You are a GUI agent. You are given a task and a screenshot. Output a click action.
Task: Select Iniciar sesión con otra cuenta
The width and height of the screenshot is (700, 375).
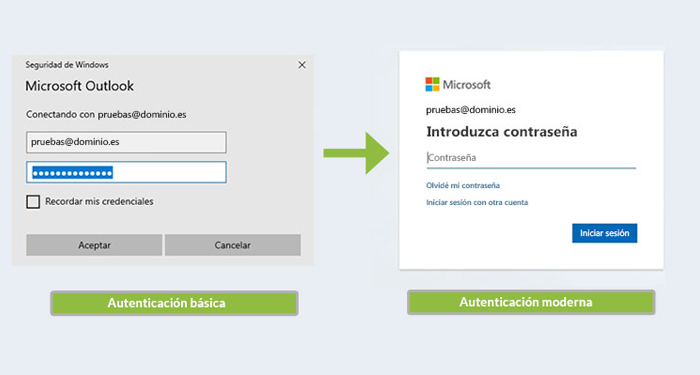(x=477, y=202)
